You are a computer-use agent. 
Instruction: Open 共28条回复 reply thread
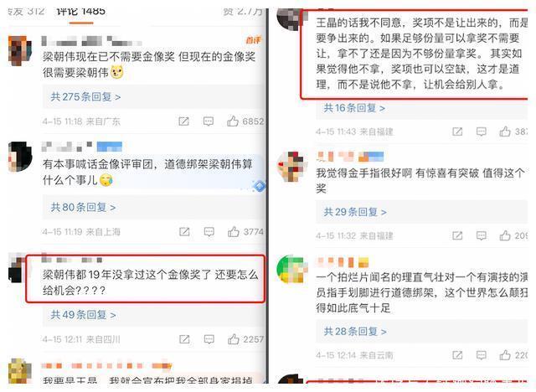[x=355, y=331]
